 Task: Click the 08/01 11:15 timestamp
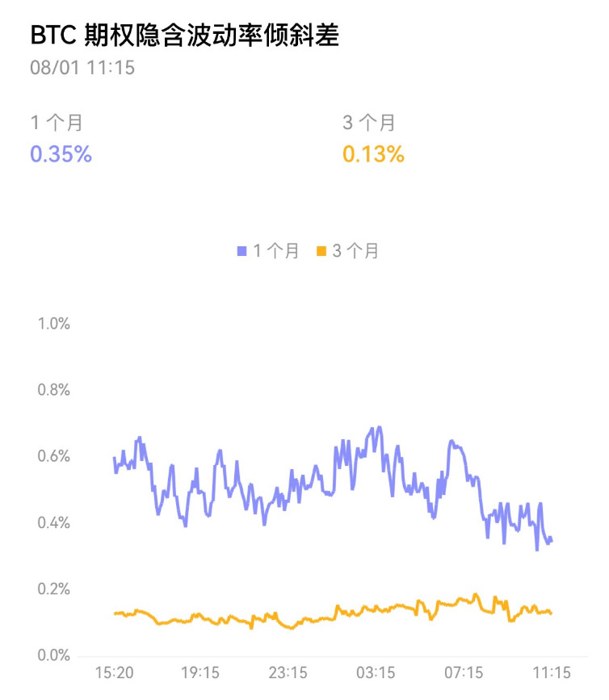coord(82,68)
